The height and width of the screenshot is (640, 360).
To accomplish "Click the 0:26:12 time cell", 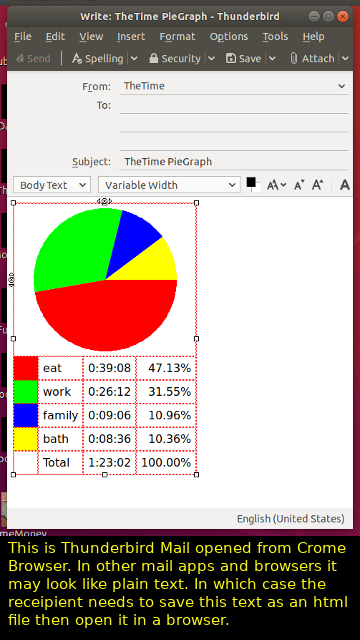I will [109, 392].
